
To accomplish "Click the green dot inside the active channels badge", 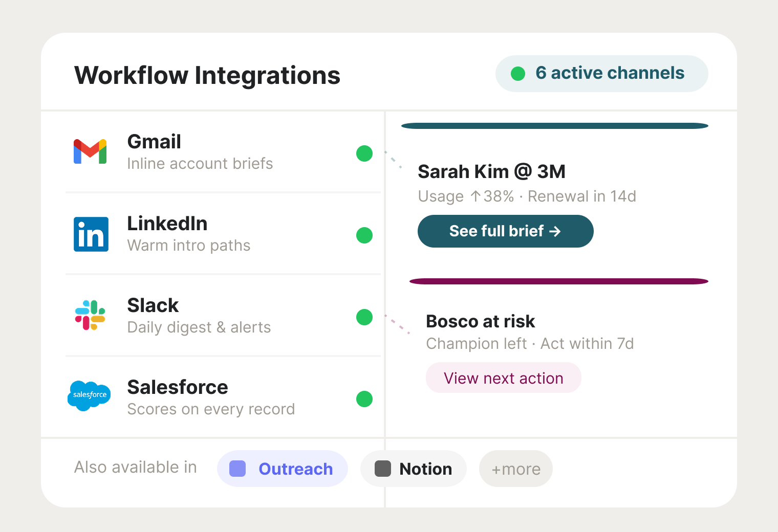I will 517,73.
